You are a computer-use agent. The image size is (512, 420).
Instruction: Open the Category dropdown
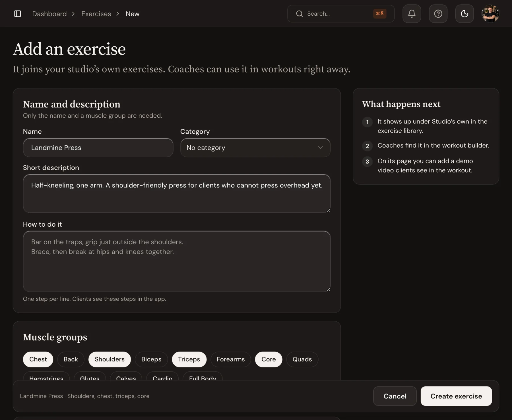tap(255, 148)
